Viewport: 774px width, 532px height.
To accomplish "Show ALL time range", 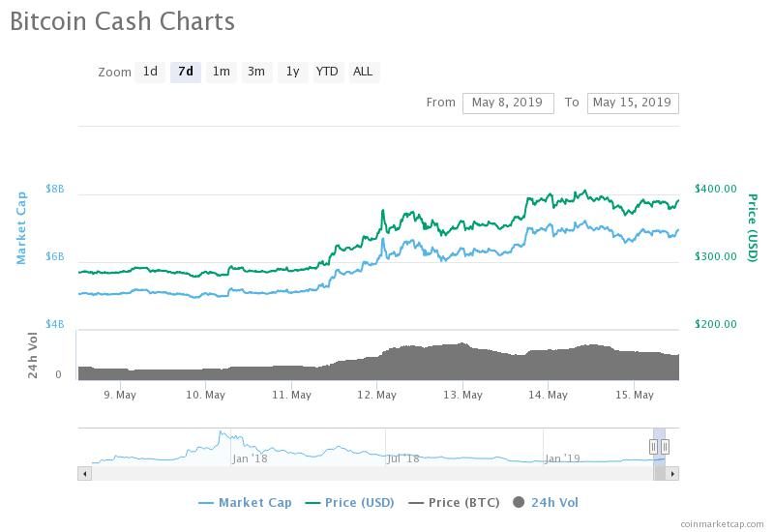I will click(364, 72).
